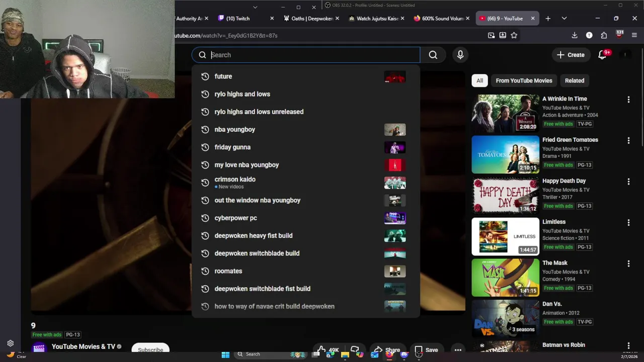Click the history icon beside 'cyberpower pc'
The height and width of the screenshot is (362, 644).
pos(205,218)
